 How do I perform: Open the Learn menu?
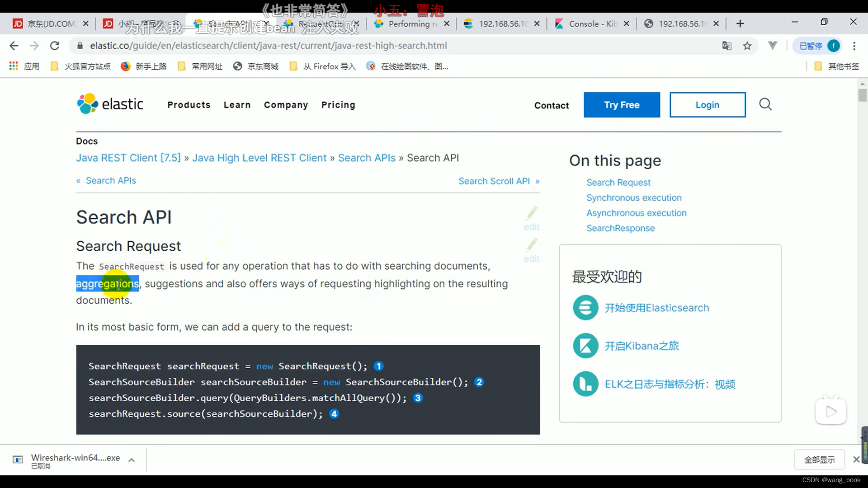[x=237, y=105]
